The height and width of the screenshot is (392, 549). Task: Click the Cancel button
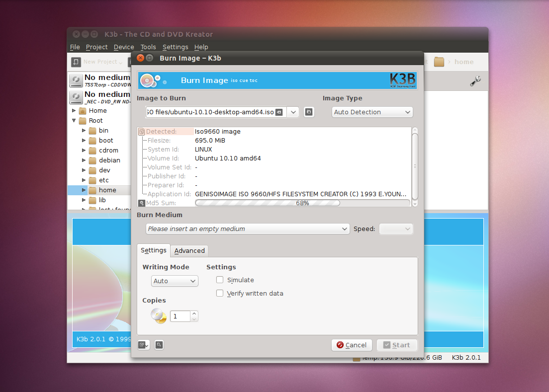(x=351, y=345)
